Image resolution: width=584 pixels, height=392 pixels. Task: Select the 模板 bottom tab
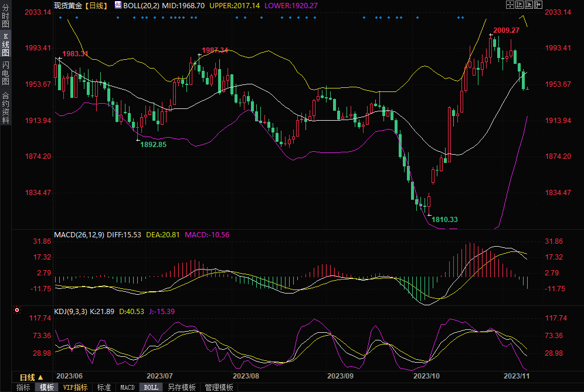coord(47,387)
